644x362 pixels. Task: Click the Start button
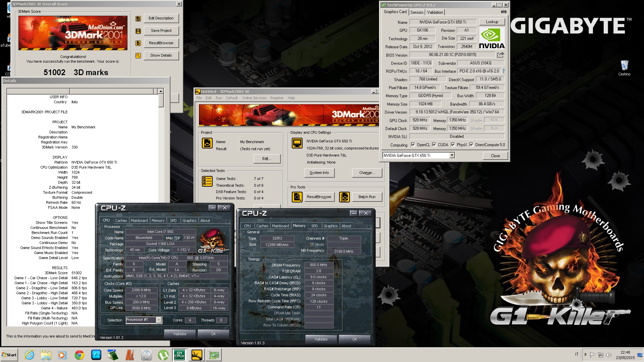click(9, 355)
